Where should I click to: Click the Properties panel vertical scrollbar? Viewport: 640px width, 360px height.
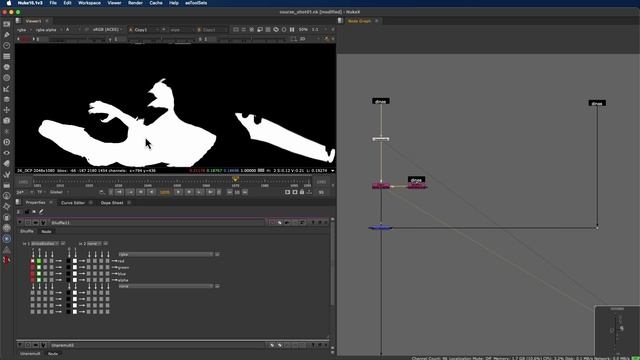(332, 265)
